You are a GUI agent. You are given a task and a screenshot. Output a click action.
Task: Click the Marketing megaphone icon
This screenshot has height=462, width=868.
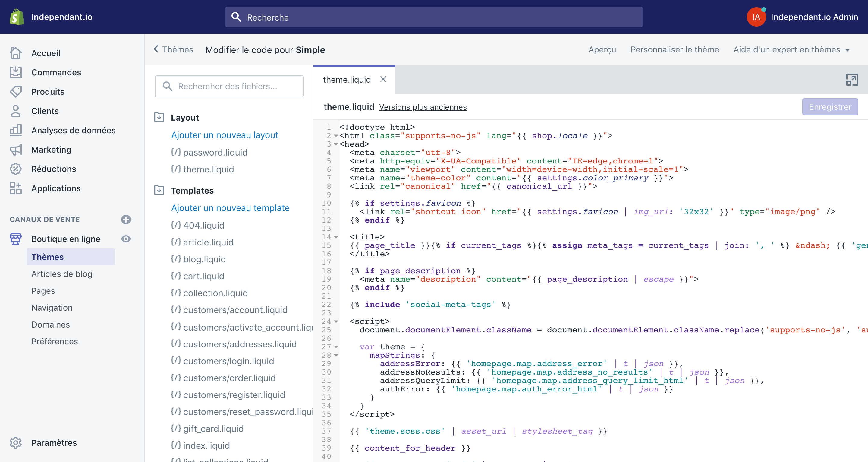coord(15,149)
